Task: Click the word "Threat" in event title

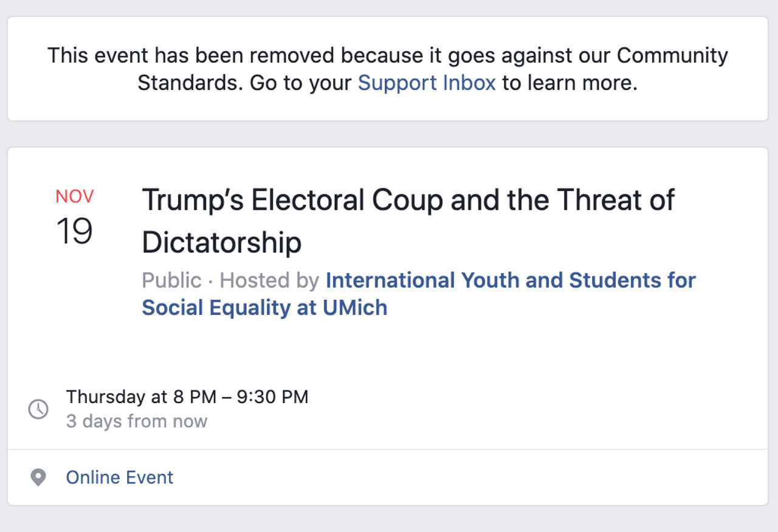Action: click(599, 200)
